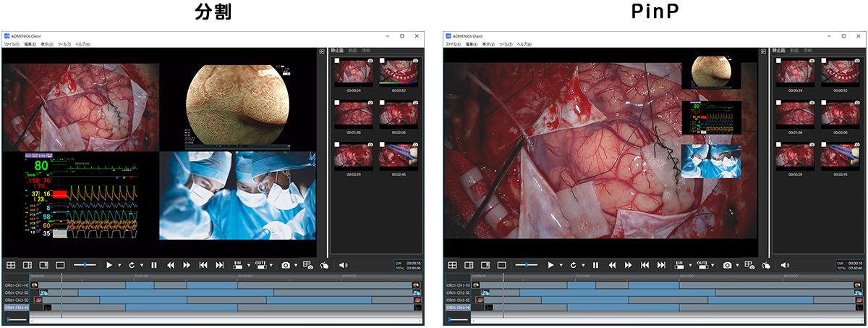
Task: Click OUT marker button in right PinP window
Action: tap(702, 265)
